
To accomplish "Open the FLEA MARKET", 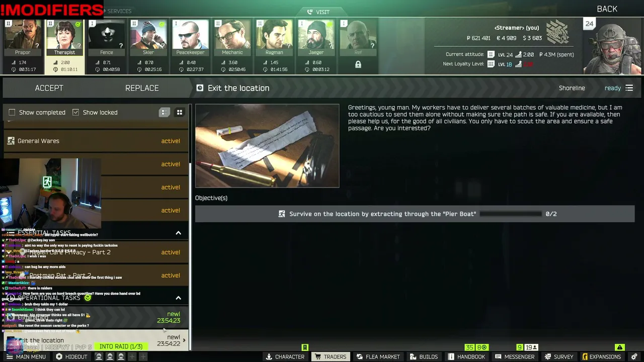I will click(x=378, y=356).
